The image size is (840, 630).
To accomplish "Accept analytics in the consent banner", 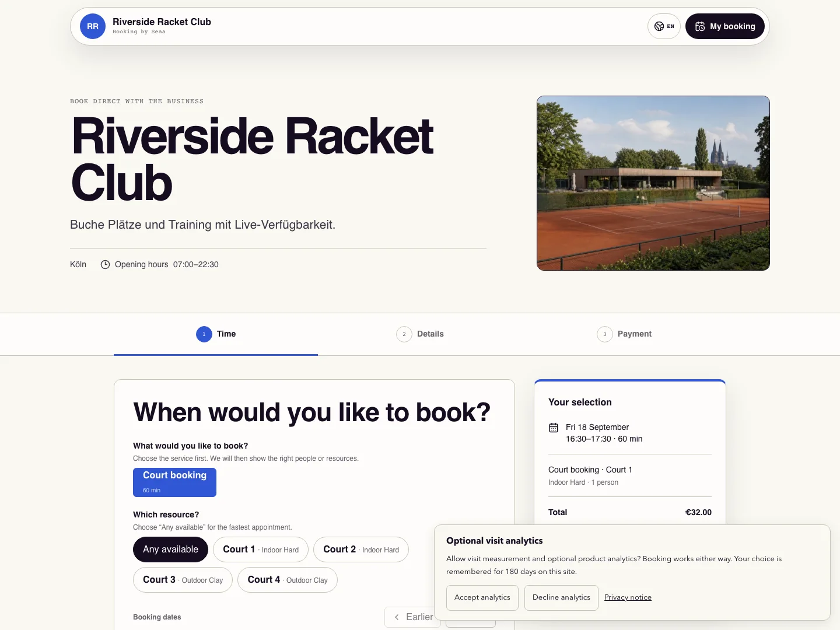I will pos(482,598).
